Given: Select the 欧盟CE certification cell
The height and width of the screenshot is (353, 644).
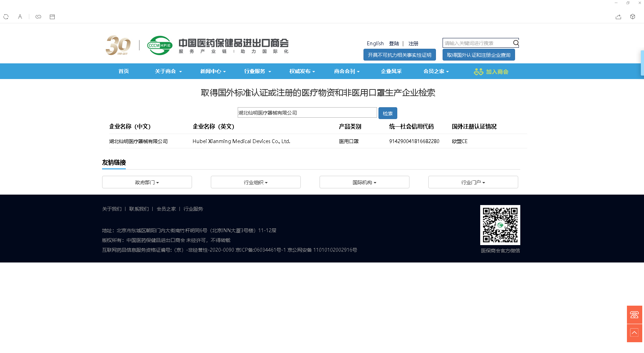Looking at the screenshot, I should (x=460, y=141).
